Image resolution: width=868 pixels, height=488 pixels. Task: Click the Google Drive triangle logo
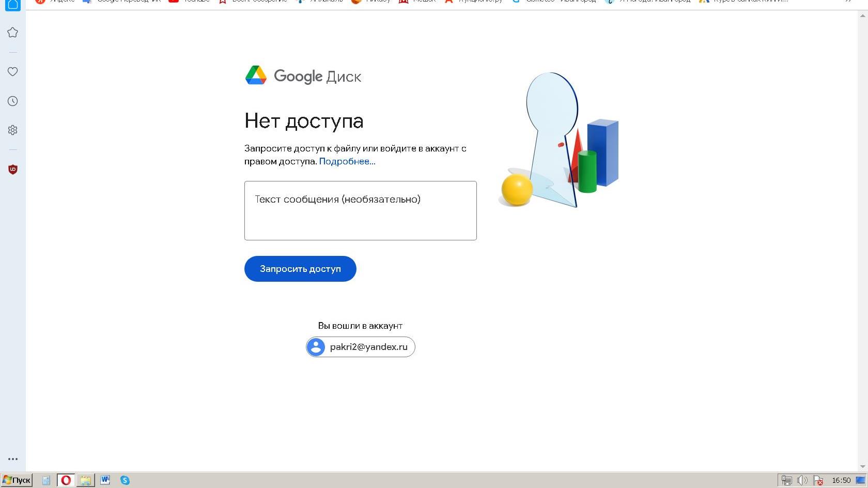pyautogui.click(x=256, y=75)
